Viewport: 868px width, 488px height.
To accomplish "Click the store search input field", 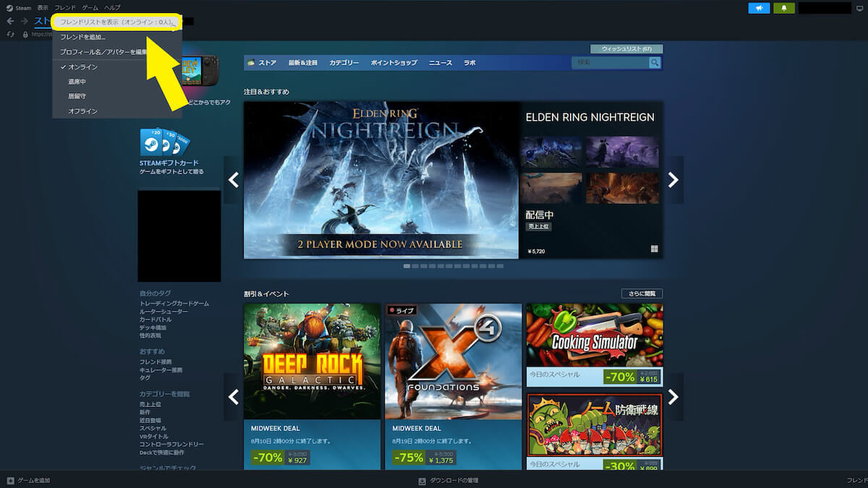I will (610, 63).
